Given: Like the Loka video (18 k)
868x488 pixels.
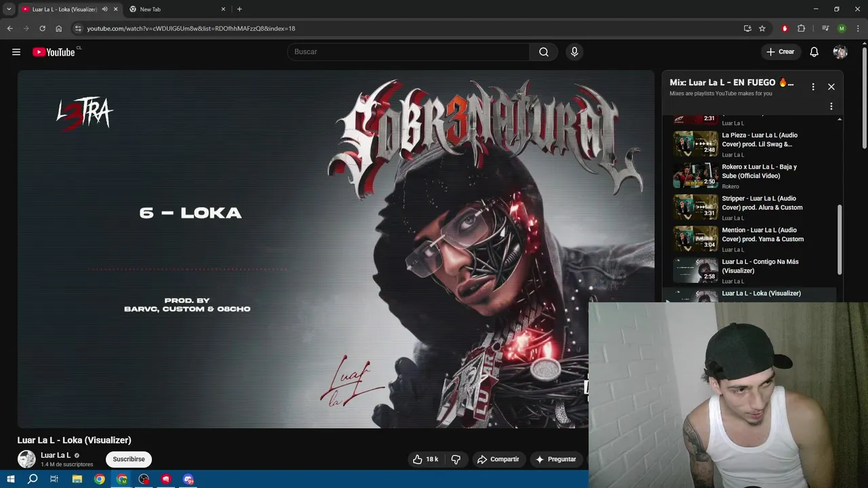Looking at the screenshot, I should coord(425,460).
